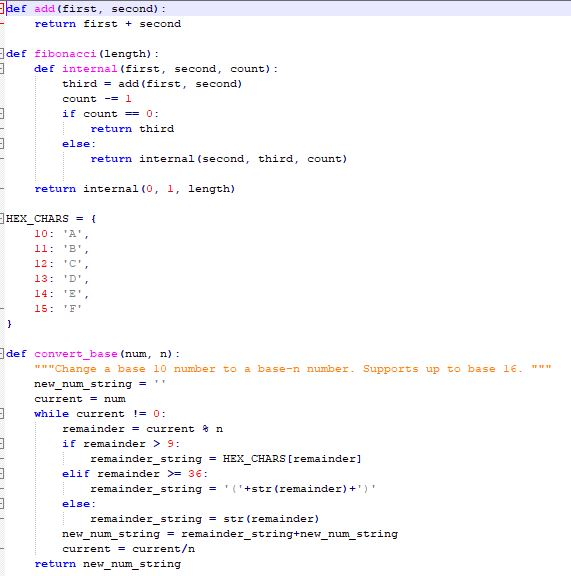Image resolution: width=571 pixels, height=576 pixels.
Task: Click the dictionary entry "15: 'F'"
Action: [x=58, y=309]
